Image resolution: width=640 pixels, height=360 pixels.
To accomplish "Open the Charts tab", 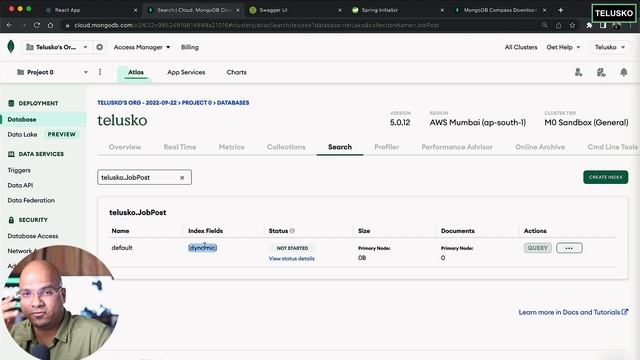I will point(236,72).
